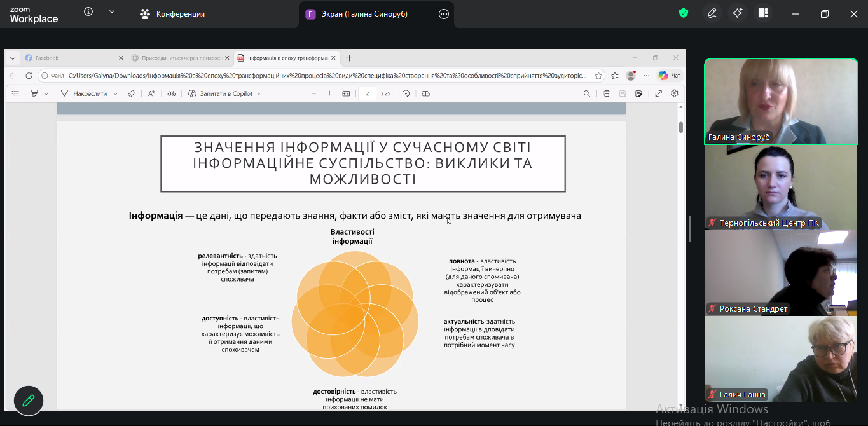Click the PDF vertical scrollbar thumb
The width and height of the screenshot is (868, 426).
tap(680, 127)
